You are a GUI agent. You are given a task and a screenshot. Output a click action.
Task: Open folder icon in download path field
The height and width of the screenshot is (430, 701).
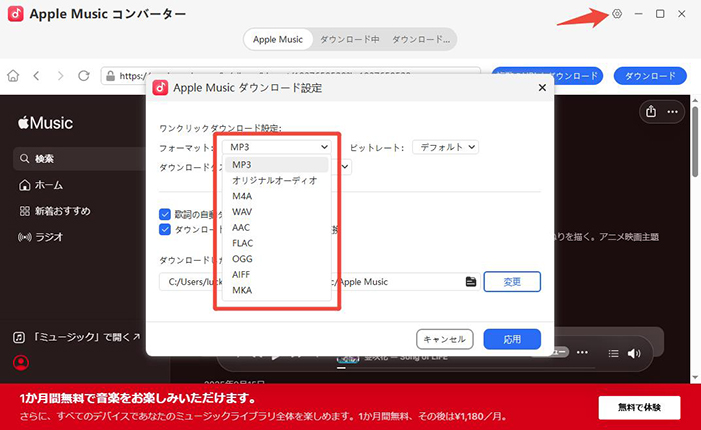471,282
